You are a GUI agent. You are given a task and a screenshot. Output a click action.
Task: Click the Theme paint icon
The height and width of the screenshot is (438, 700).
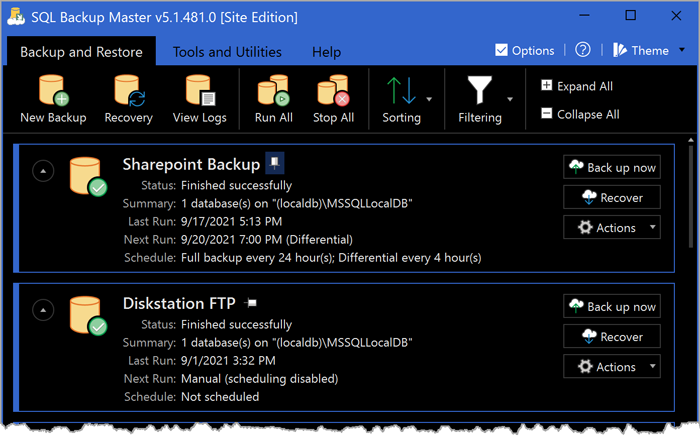click(620, 50)
